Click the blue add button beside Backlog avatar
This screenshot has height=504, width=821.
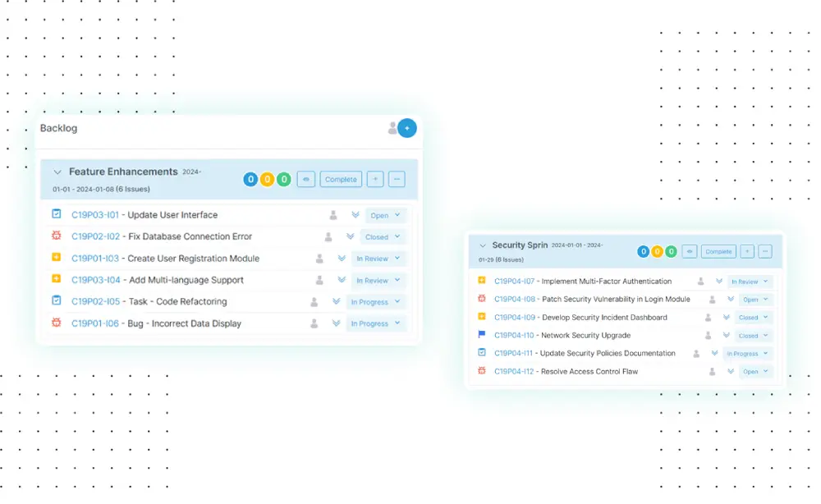coord(406,128)
